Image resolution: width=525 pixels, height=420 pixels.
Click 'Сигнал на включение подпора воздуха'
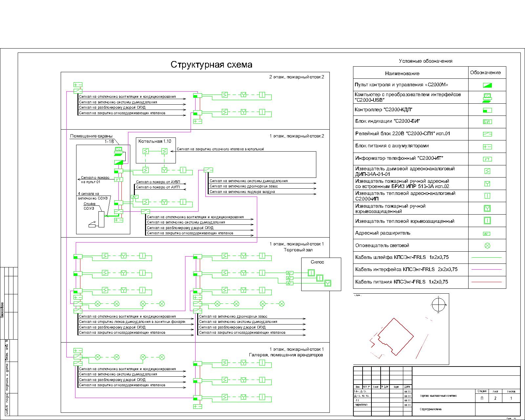point(242,192)
